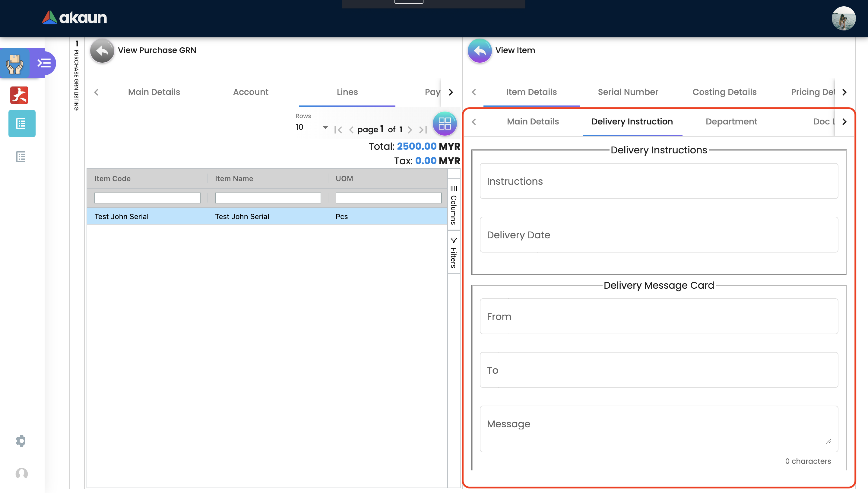Open the Filters side panel
868x493 pixels.
453,252
